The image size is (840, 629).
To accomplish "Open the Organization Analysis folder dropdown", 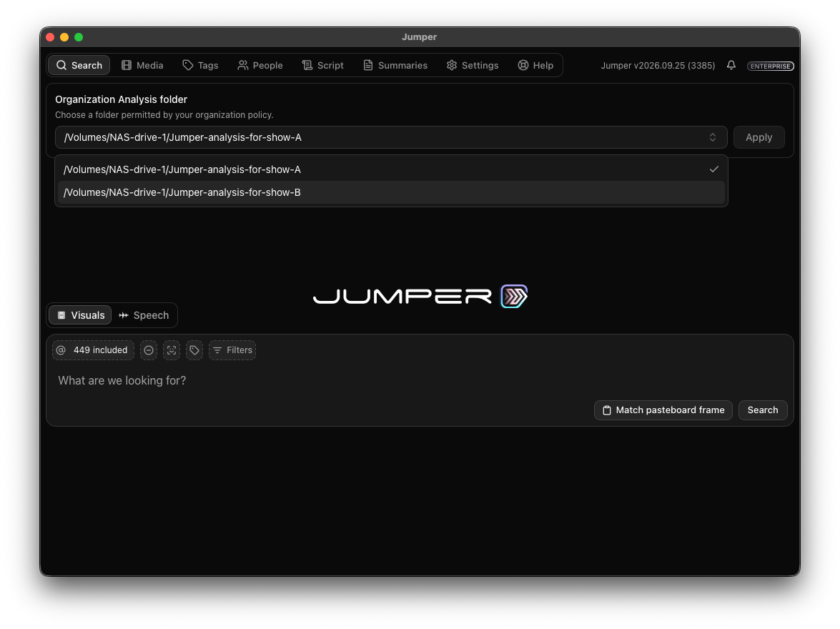I will pos(391,138).
